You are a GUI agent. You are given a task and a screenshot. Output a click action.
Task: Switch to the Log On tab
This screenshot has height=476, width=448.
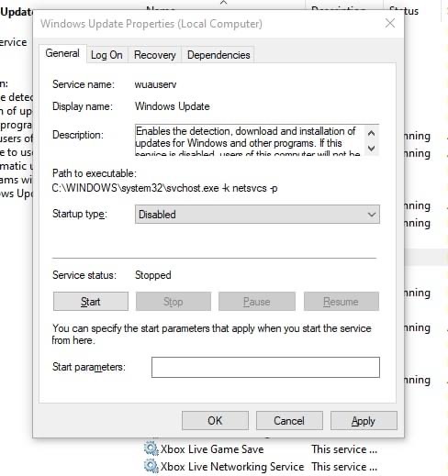click(x=106, y=55)
